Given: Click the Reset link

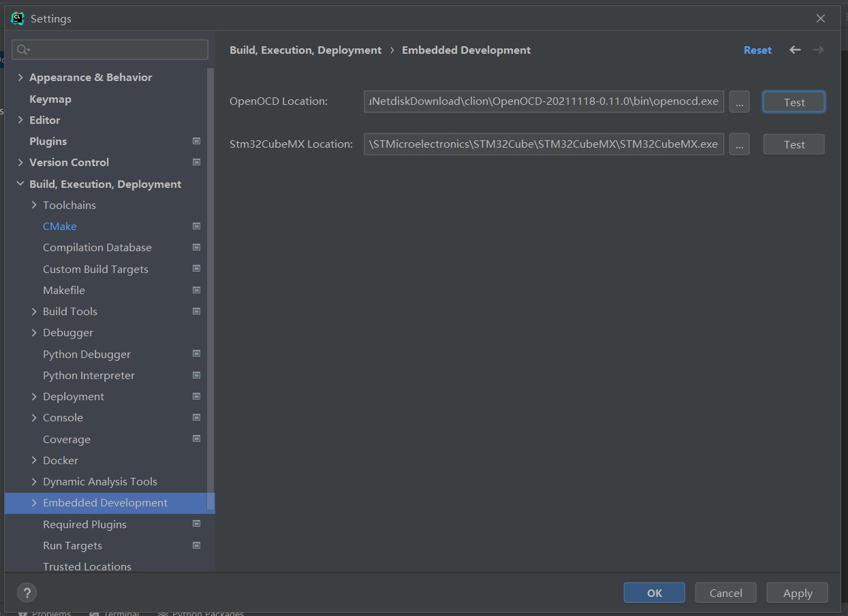Looking at the screenshot, I should 757,50.
